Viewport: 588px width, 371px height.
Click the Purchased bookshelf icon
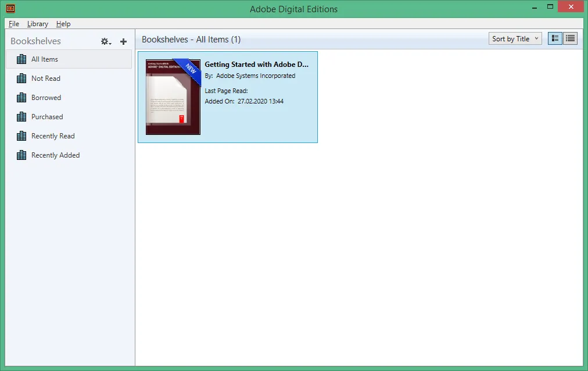coord(21,117)
